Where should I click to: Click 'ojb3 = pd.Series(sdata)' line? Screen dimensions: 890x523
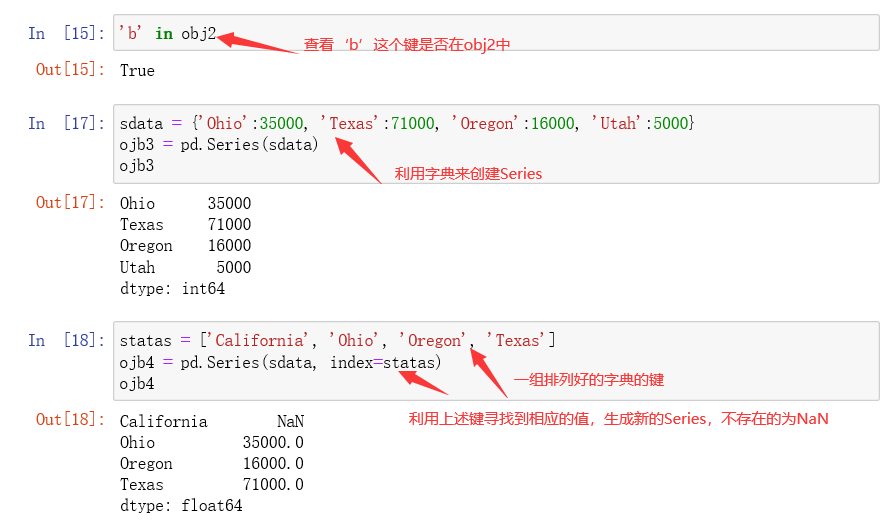coord(219,145)
